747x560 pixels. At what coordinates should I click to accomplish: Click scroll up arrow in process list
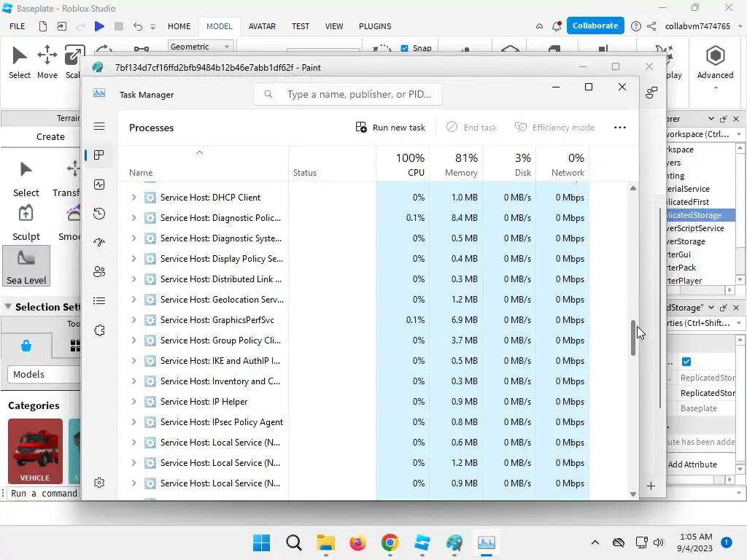633,188
